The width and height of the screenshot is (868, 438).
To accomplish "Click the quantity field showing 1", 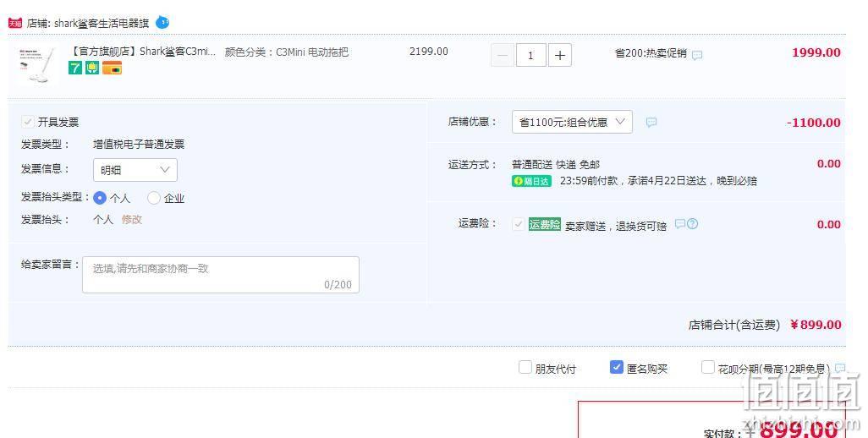I will click(531, 55).
